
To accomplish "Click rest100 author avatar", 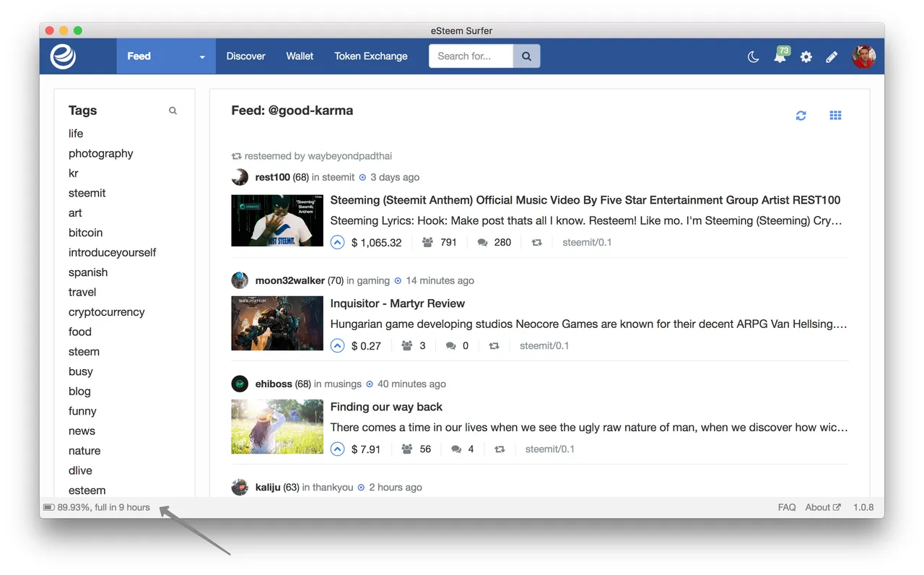I will pos(240,177).
